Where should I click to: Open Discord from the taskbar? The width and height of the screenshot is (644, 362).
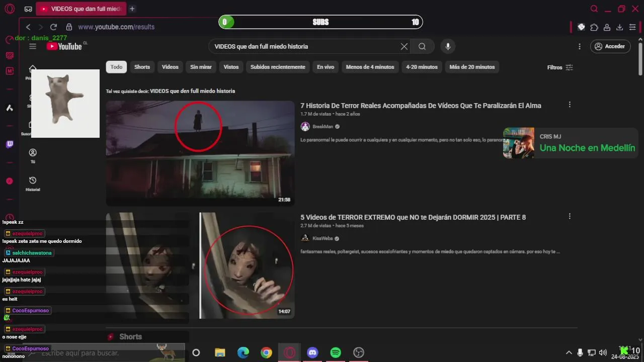click(312, 352)
